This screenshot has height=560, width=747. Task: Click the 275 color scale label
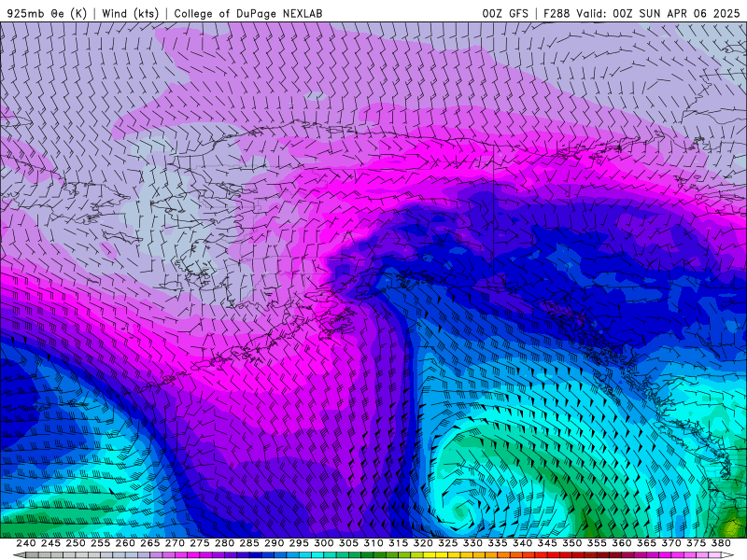(199, 543)
